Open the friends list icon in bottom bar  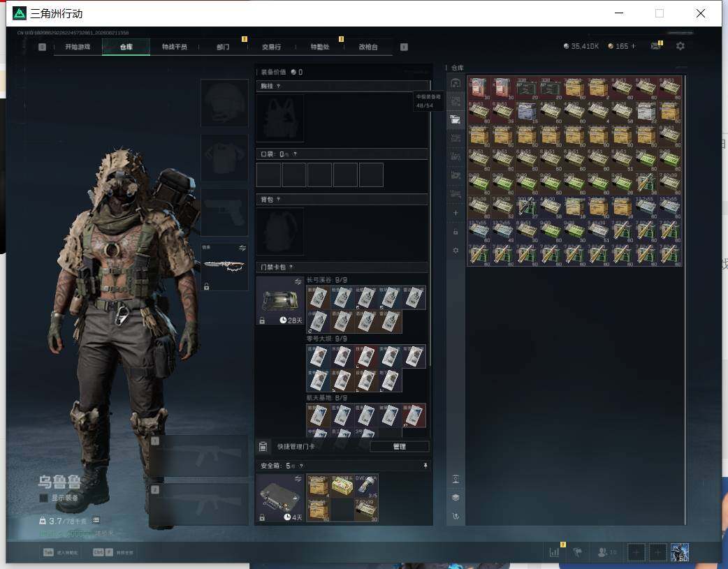pyautogui.click(x=607, y=552)
